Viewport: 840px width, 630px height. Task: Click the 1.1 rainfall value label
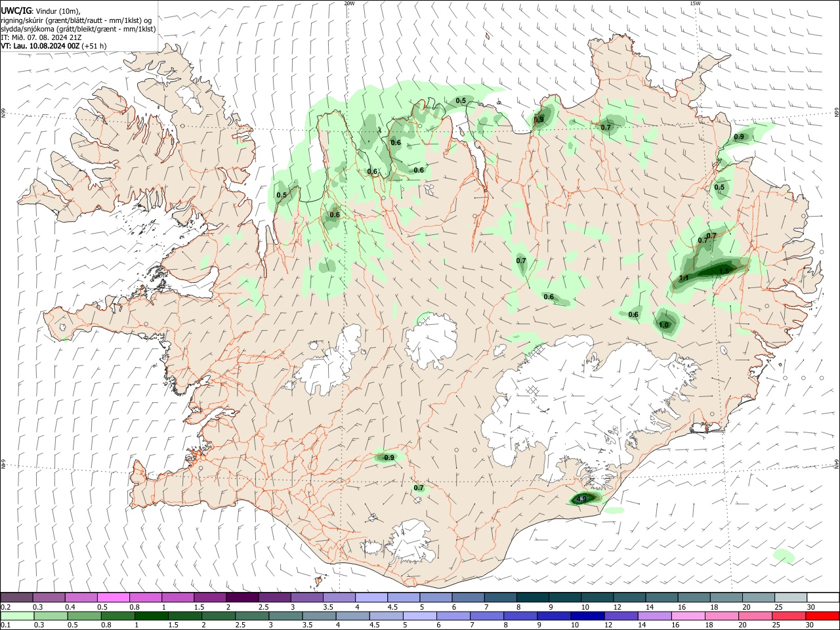pyautogui.click(x=684, y=278)
